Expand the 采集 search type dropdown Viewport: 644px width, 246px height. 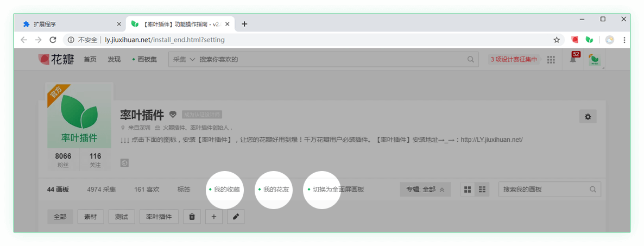point(184,59)
